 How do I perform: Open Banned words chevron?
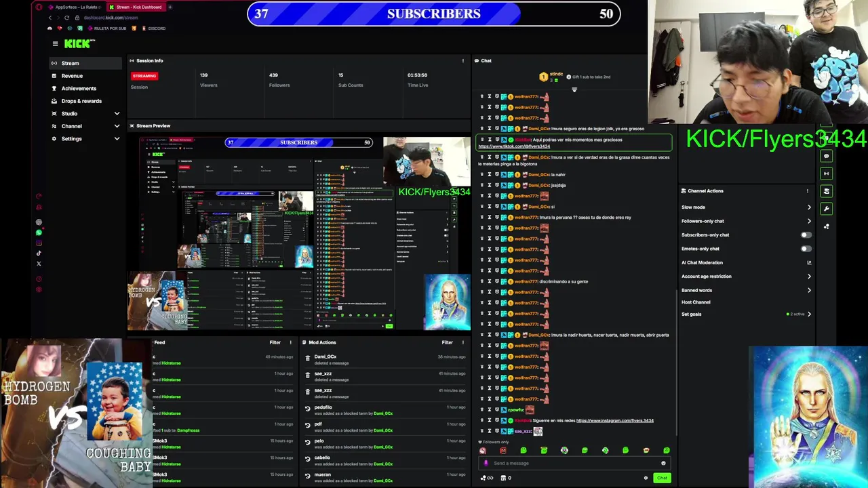point(809,290)
